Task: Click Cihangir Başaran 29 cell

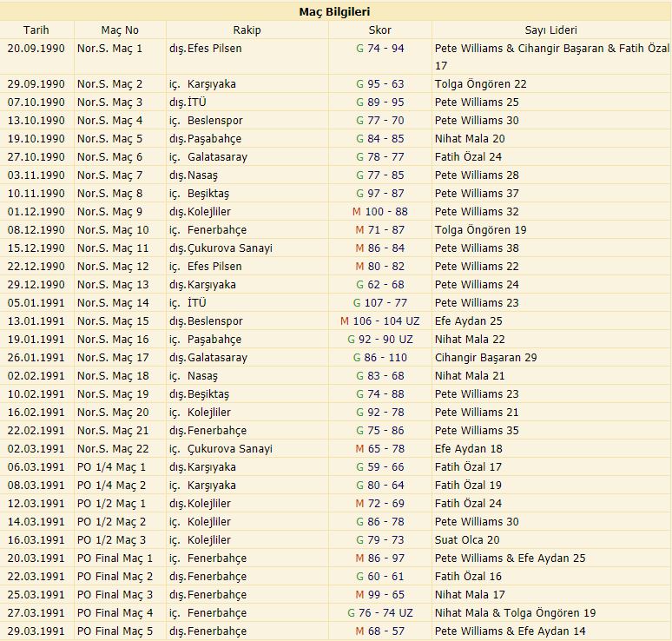Action: (x=485, y=357)
